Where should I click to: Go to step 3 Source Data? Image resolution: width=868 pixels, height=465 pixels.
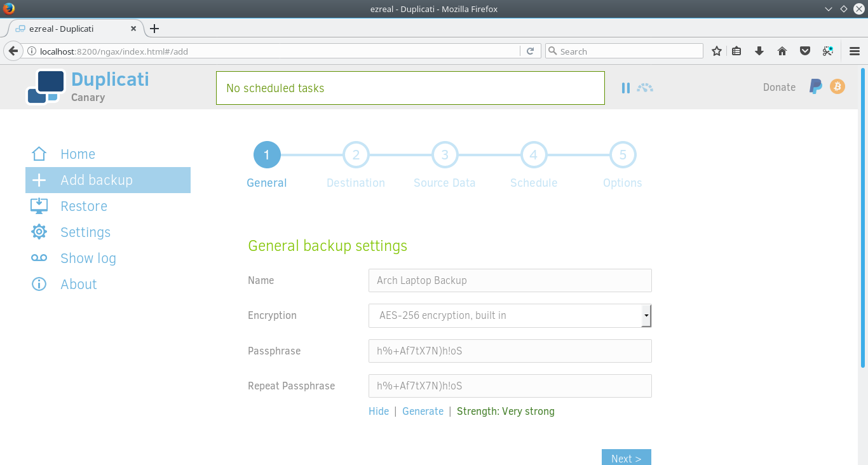(445, 166)
